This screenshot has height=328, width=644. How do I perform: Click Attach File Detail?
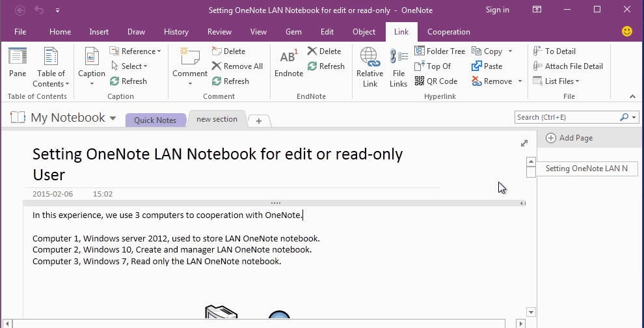pyautogui.click(x=568, y=66)
